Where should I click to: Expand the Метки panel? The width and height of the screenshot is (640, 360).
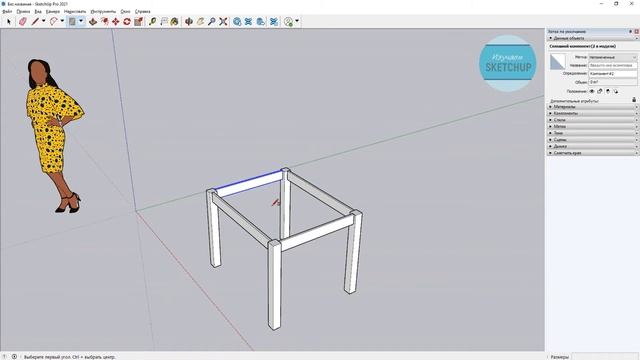point(593,127)
